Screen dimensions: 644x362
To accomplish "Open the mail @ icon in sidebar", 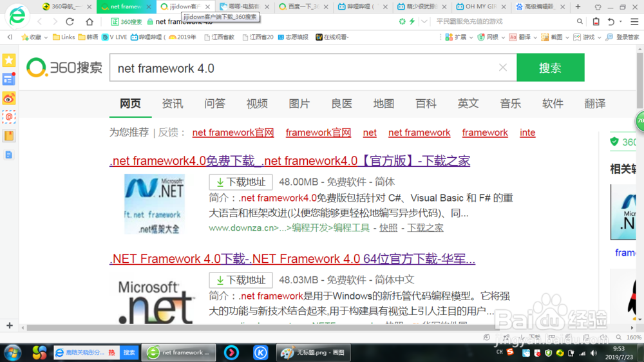I will 8,117.
